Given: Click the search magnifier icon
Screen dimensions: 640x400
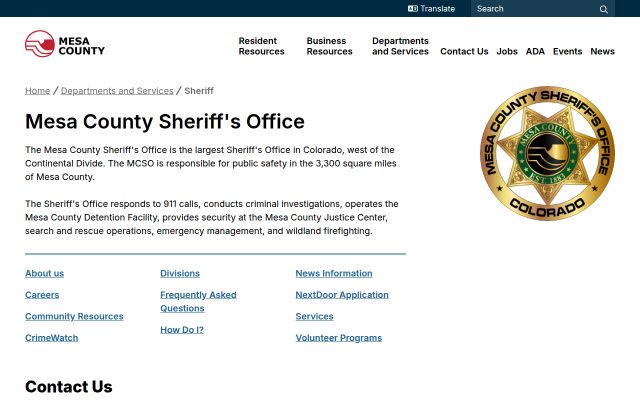Looking at the screenshot, I should click(x=604, y=9).
